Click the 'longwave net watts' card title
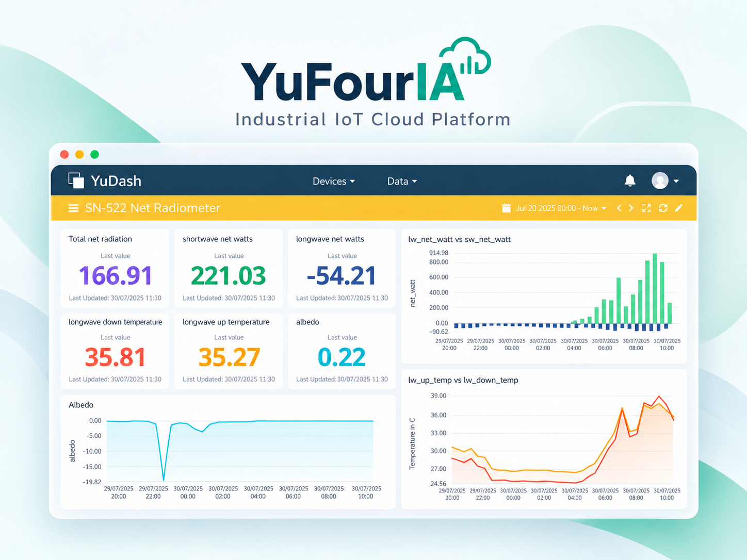 [x=330, y=239]
